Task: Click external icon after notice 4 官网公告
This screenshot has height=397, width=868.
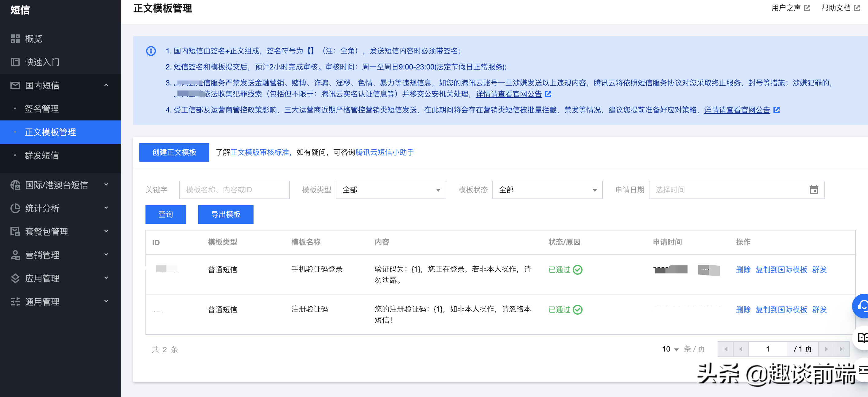Action: point(776,110)
